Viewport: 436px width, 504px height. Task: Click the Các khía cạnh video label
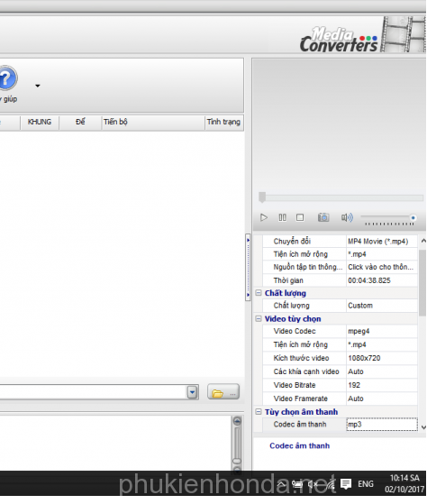[306, 371]
